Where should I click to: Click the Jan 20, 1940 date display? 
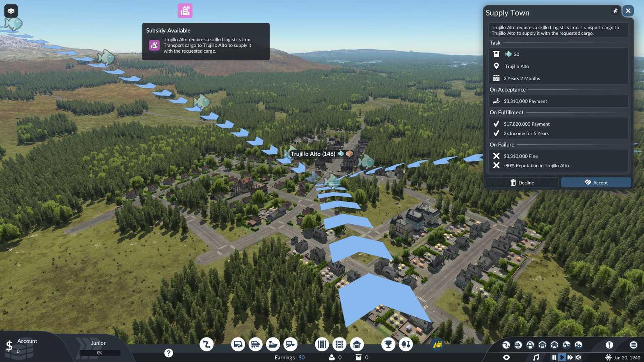click(623, 357)
